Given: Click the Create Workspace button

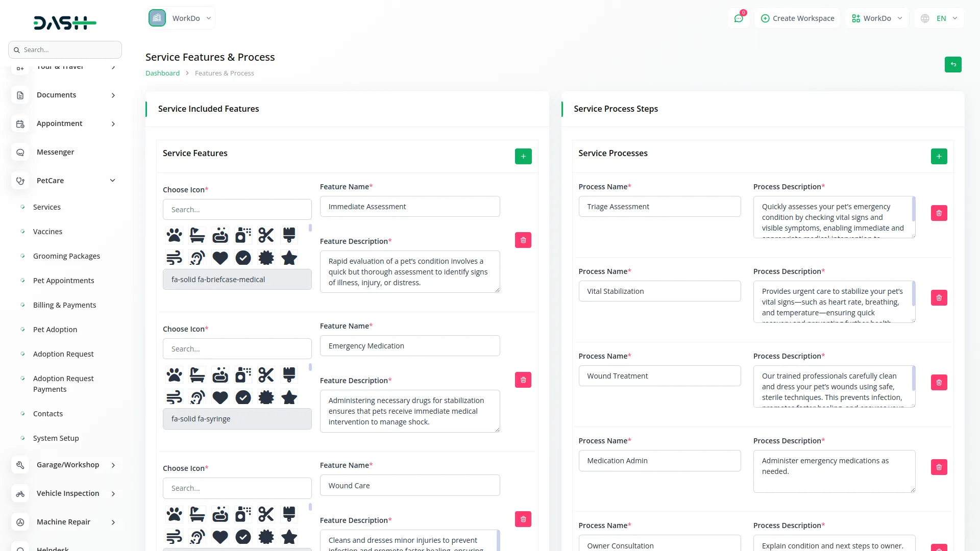Looking at the screenshot, I should 797,18.
